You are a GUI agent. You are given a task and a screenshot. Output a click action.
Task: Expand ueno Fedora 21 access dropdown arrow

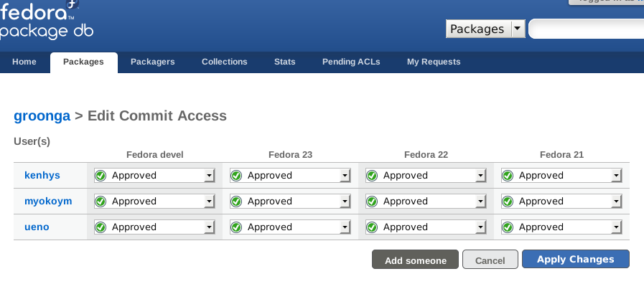(617, 227)
